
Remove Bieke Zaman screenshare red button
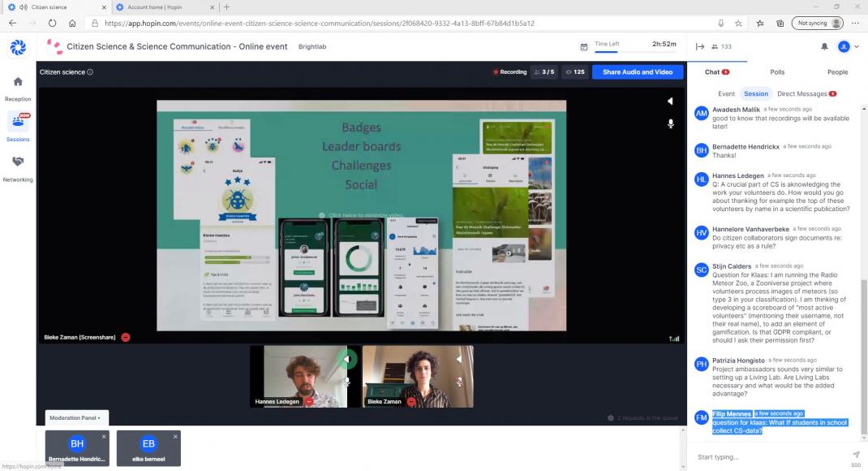(x=126, y=337)
